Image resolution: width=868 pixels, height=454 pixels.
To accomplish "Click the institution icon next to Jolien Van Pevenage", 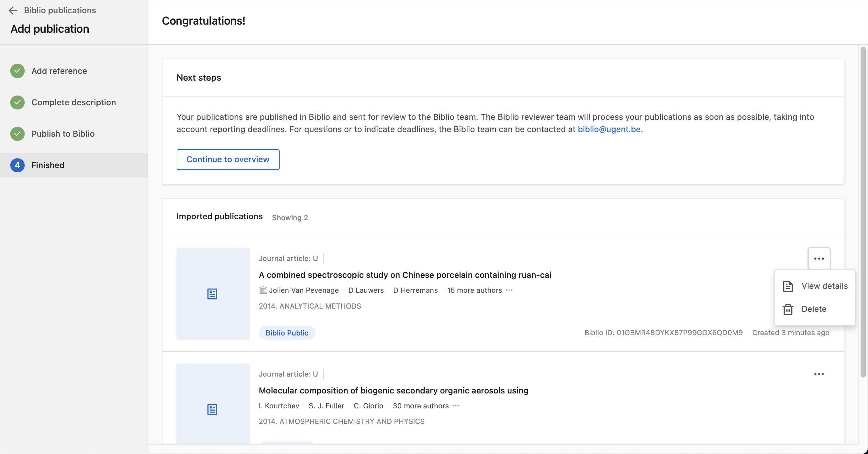I will (x=263, y=290).
